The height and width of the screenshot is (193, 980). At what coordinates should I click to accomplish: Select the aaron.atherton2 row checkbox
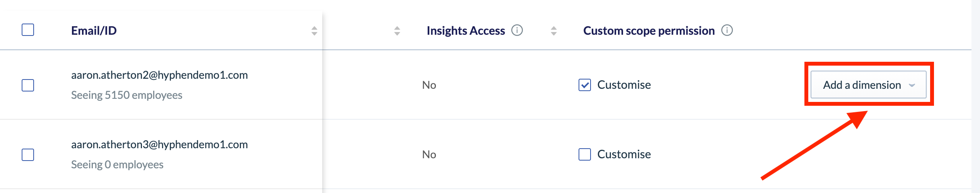[x=28, y=85]
